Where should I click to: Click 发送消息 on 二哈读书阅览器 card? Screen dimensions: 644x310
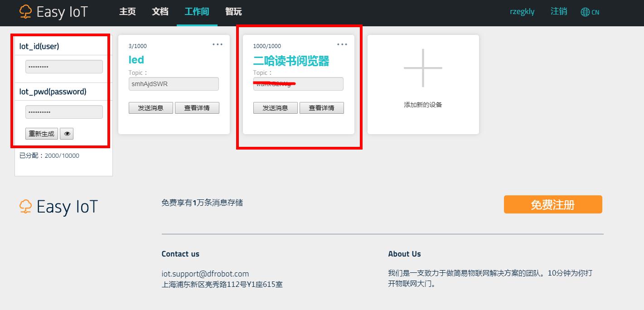click(x=276, y=108)
